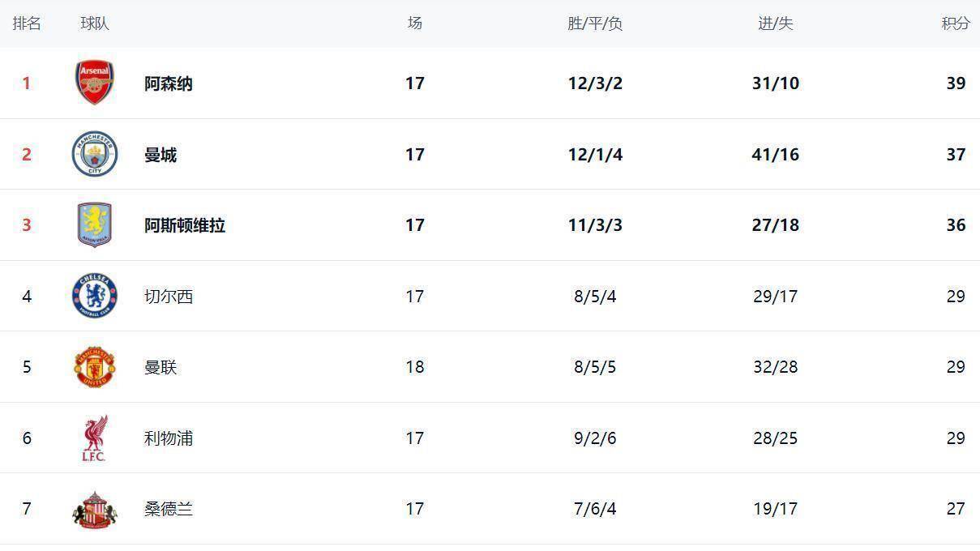
Task: Click the Sunderland club crest
Action: point(95,510)
